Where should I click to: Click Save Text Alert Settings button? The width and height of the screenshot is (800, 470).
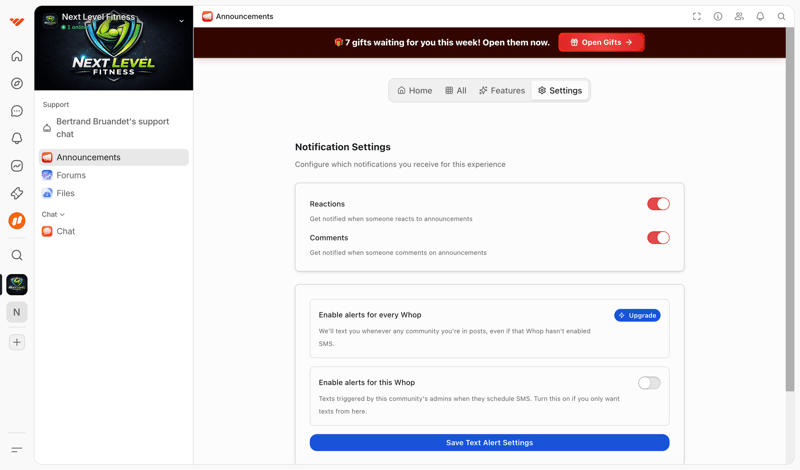[489, 443]
